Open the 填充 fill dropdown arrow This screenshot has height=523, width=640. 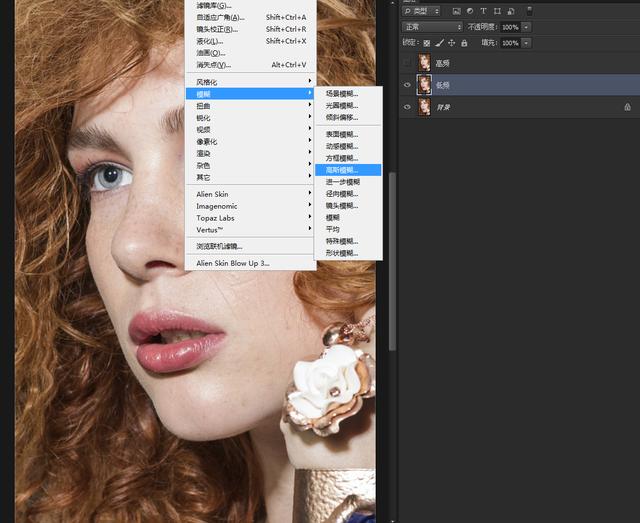click(x=527, y=43)
